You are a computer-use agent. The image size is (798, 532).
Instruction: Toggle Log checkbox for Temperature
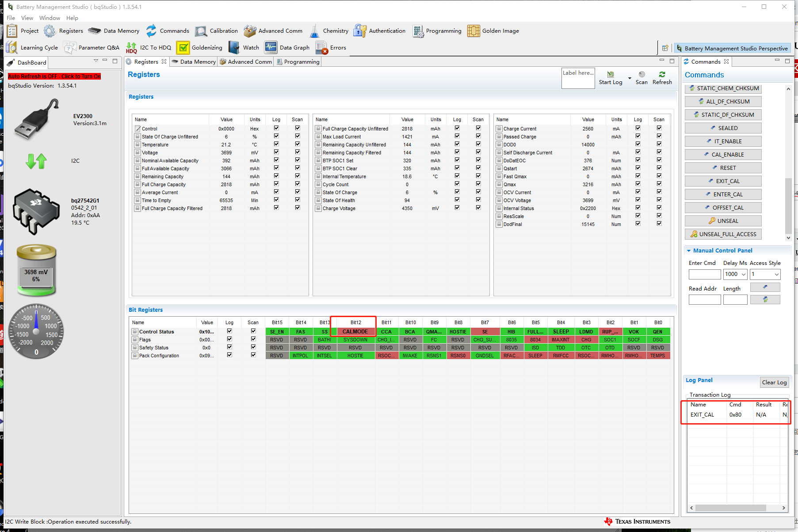click(x=276, y=144)
